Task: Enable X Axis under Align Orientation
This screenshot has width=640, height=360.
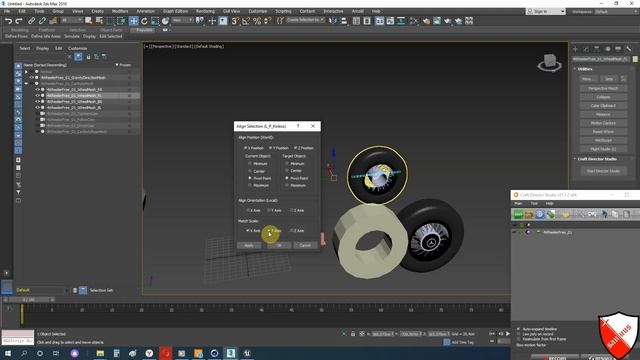Action: tap(248, 210)
